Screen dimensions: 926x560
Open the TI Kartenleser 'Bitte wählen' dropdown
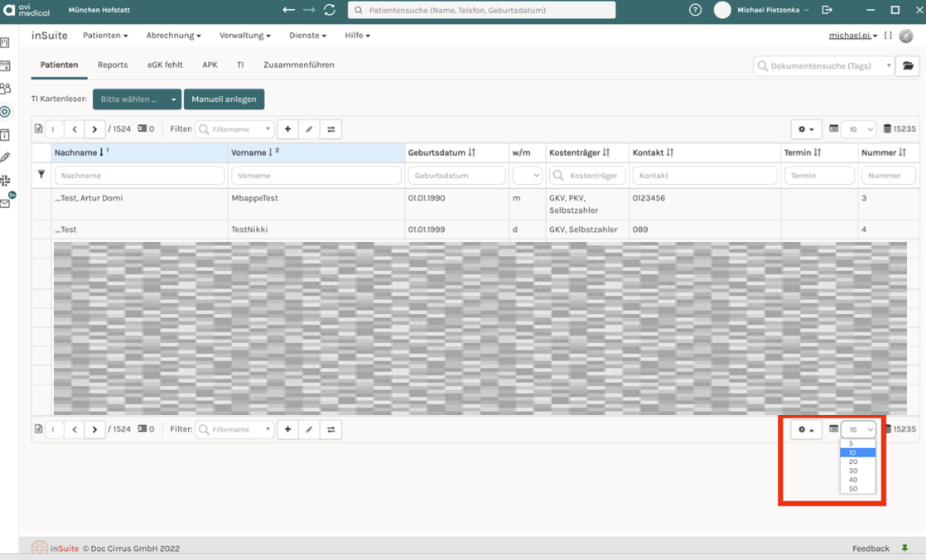(x=137, y=99)
